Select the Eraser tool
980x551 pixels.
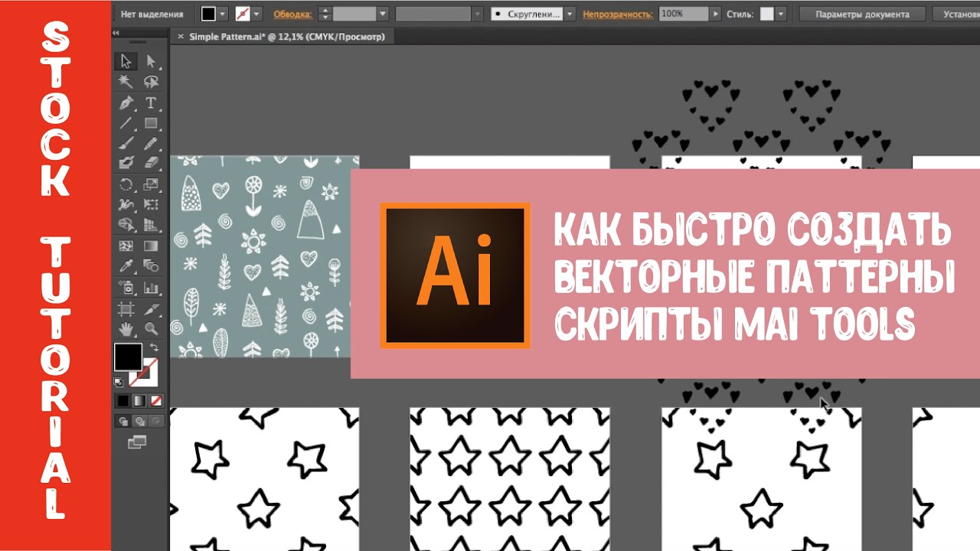pyautogui.click(x=151, y=163)
